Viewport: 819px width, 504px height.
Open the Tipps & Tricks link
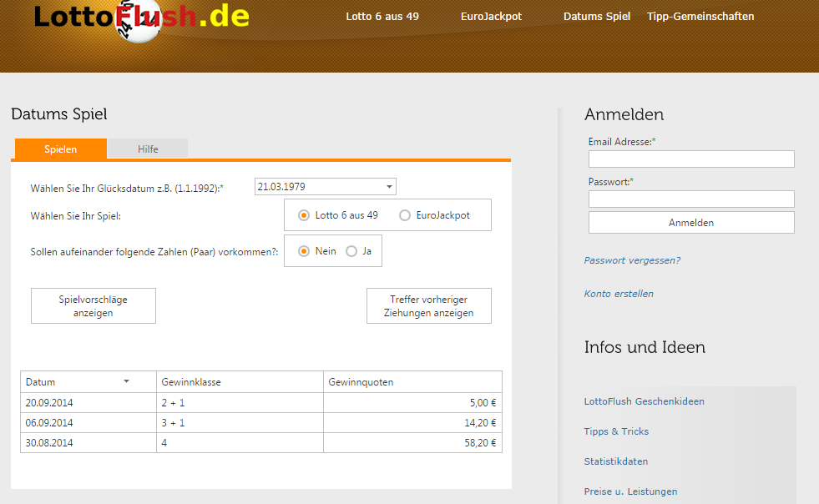(616, 431)
